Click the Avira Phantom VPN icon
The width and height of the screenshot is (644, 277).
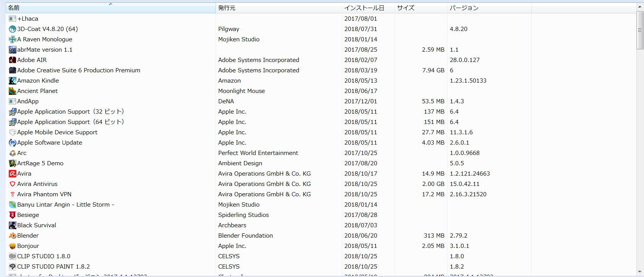pyautogui.click(x=13, y=194)
